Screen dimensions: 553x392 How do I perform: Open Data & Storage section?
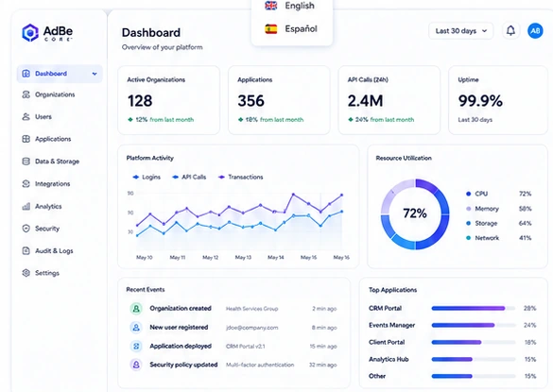pos(60,162)
